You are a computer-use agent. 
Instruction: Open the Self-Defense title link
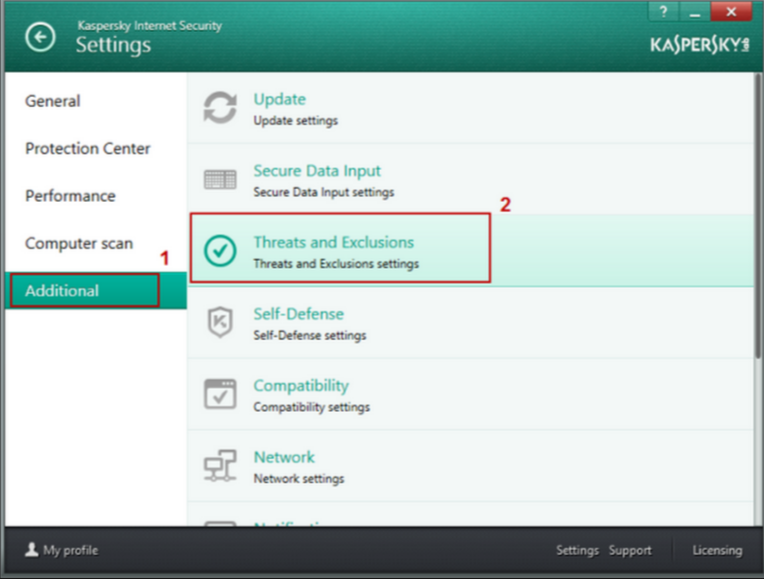[x=299, y=313]
